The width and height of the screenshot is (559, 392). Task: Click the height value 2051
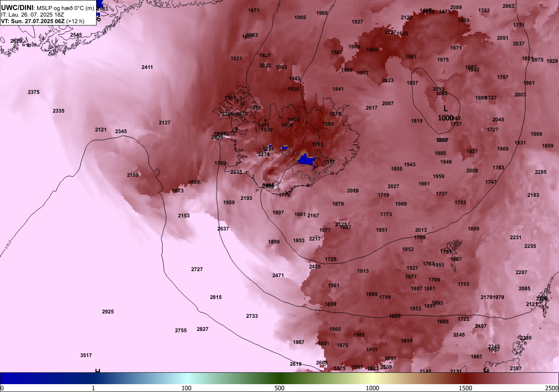503,38
